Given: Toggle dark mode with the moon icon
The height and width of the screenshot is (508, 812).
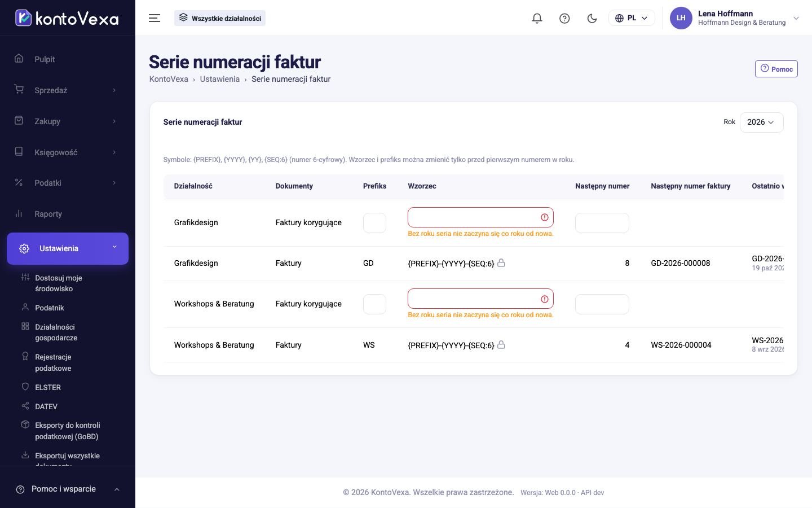Looking at the screenshot, I should [592, 18].
